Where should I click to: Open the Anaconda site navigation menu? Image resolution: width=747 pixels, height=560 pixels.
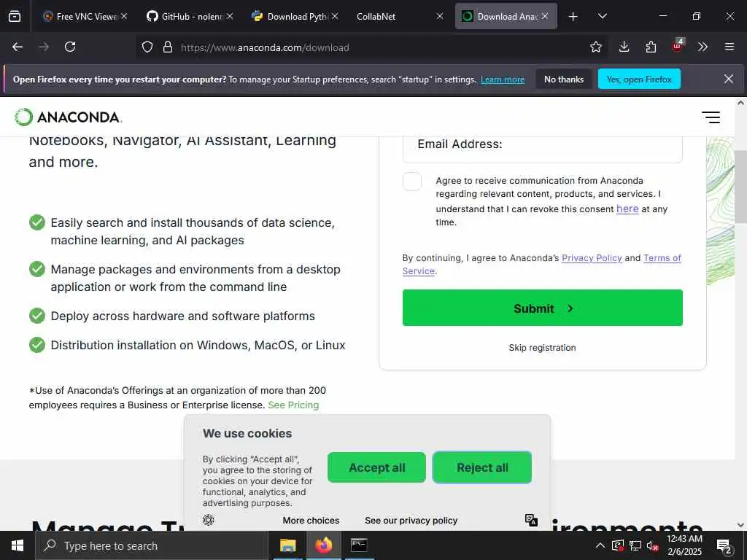point(711,117)
